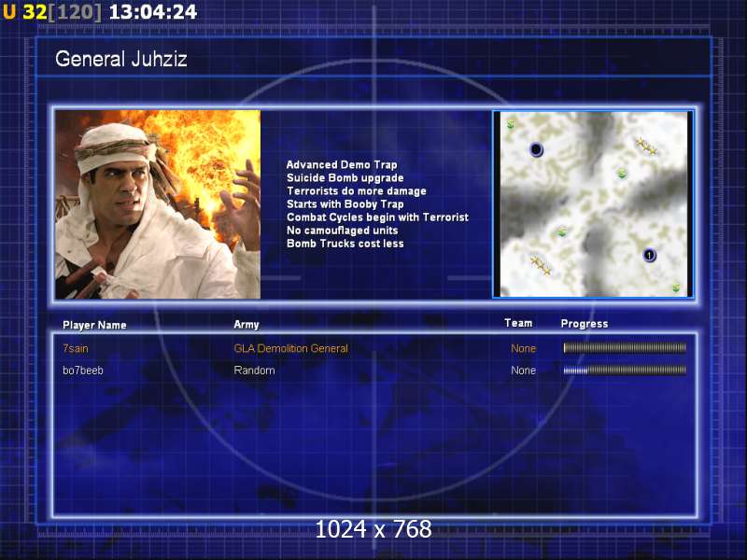Click the Player Name column header
This screenshot has height=560, width=747.
click(94, 325)
